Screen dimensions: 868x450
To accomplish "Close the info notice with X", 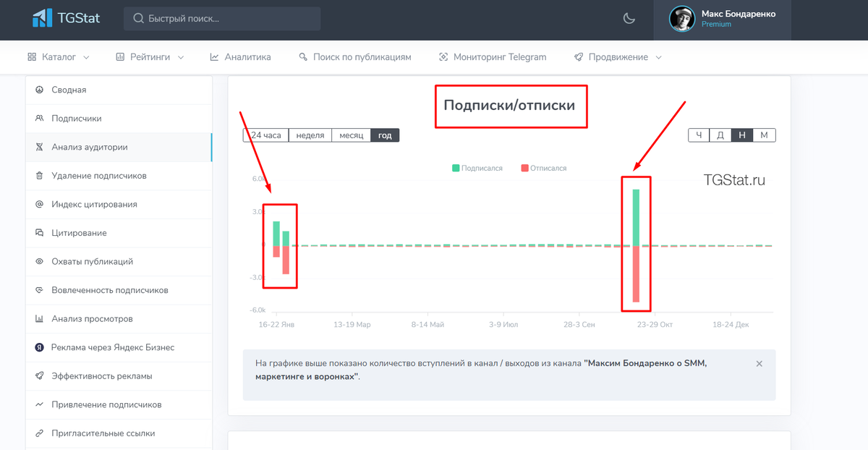I will (x=759, y=364).
